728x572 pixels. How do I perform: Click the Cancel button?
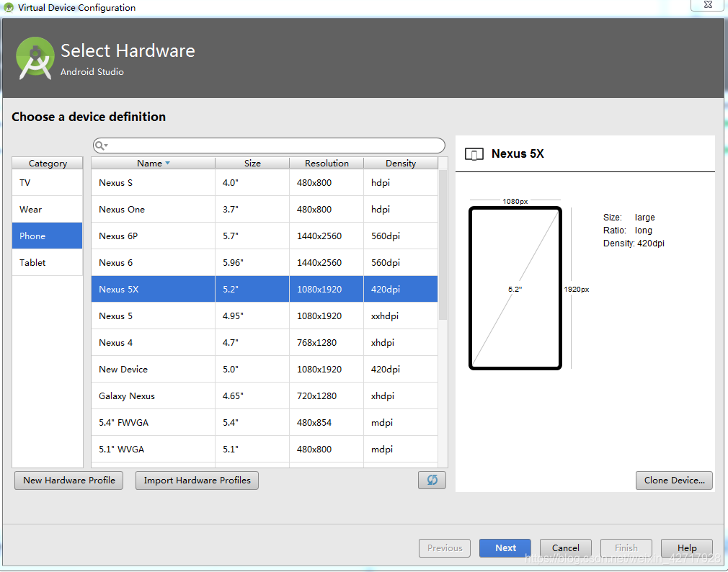(x=566, y=548)
